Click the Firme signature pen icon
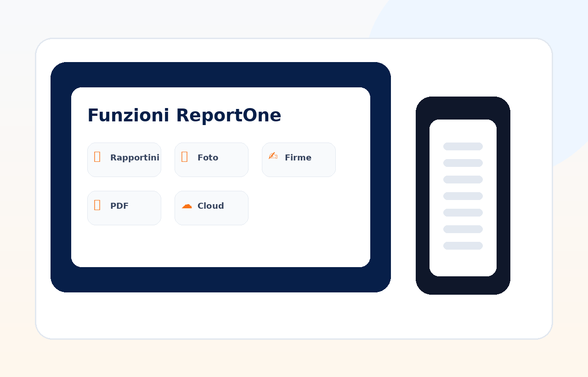Viewport: 588px width, 377px height. (x=273, y=156)
